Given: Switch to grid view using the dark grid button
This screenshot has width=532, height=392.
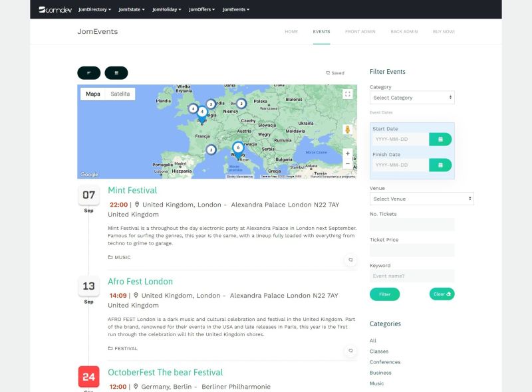Looking at the screenshot, I should pos(116,72).
